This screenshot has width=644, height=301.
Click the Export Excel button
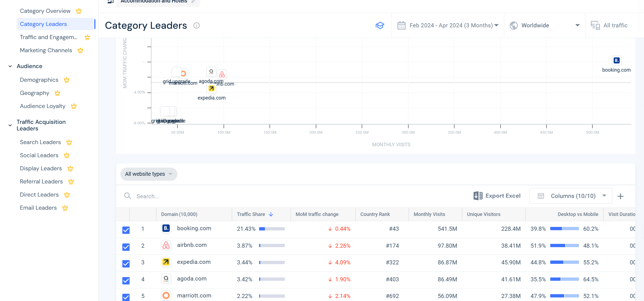(x=497, y=196)
